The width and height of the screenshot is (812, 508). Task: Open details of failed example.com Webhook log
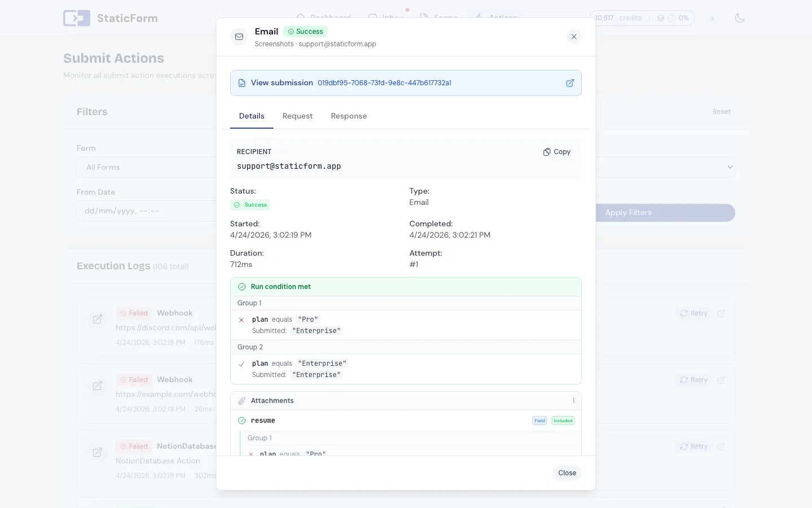(x=98, y=386)
